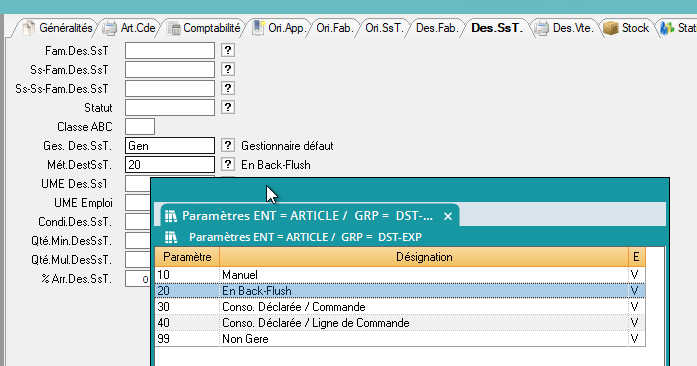This screenshot has width=697, height=366.
Task: Click the Ges. Des.SsT. field containing Gen
Action: point(170,146)
